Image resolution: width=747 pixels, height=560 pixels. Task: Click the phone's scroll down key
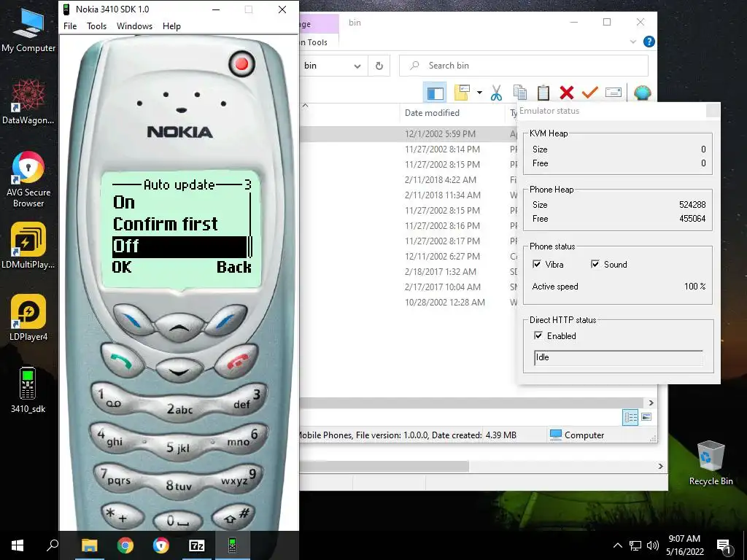click(x=179, y=369)
